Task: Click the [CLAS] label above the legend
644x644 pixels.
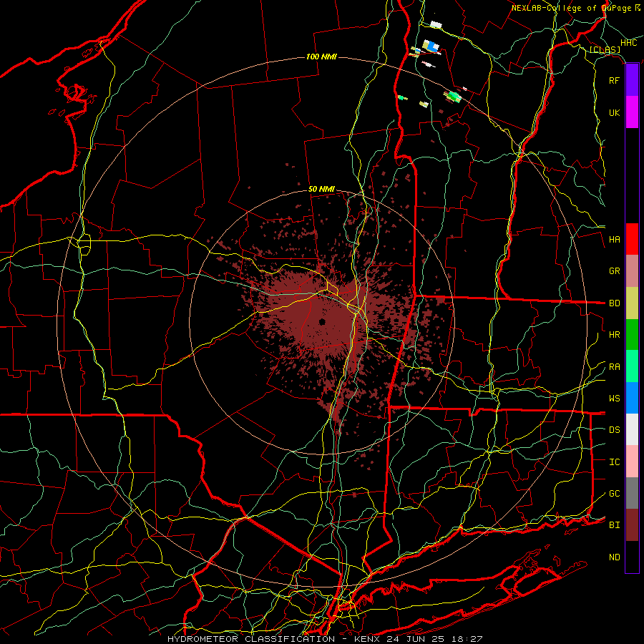Action: pyautogui.click(x=605, y=50)
